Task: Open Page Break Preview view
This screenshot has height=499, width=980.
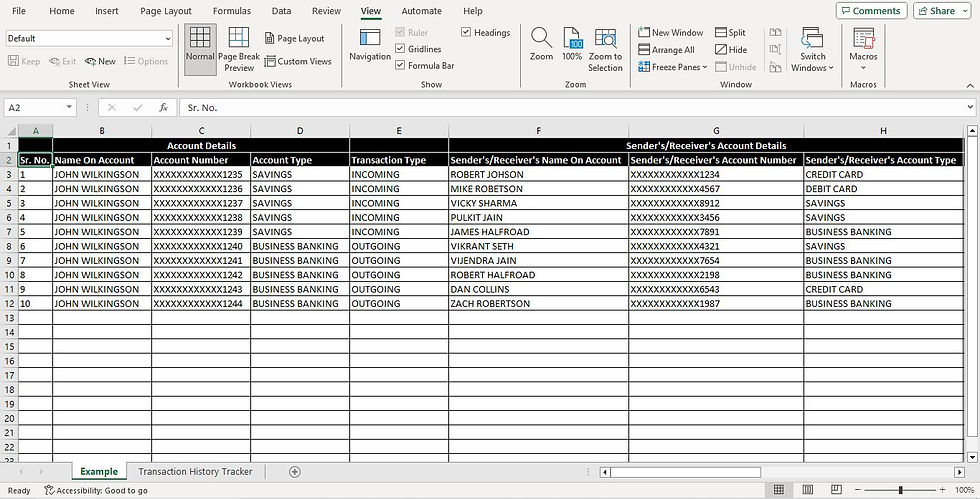Action: click(239, 49)
